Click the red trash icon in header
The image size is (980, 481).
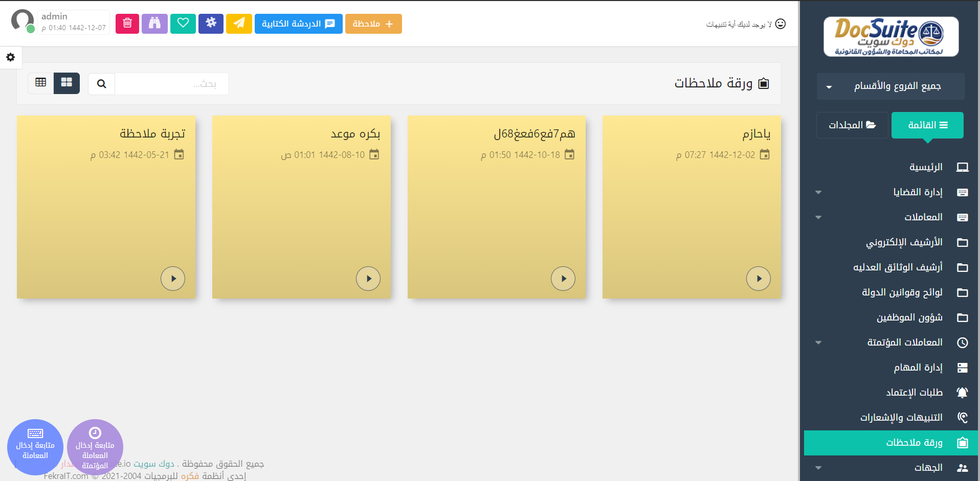(127, 24)
